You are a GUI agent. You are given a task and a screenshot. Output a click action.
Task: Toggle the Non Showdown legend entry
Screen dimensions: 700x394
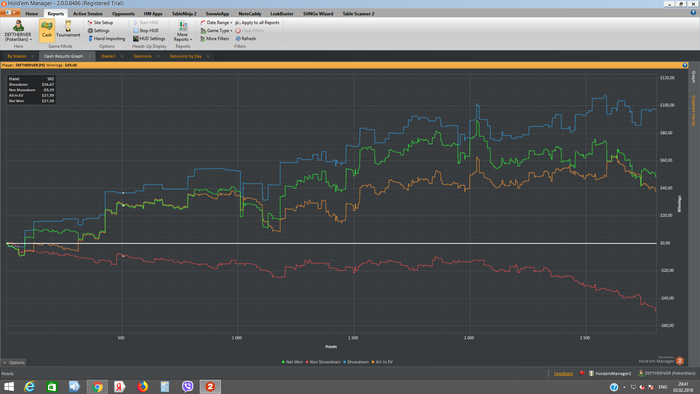click(x=323, y=362)
